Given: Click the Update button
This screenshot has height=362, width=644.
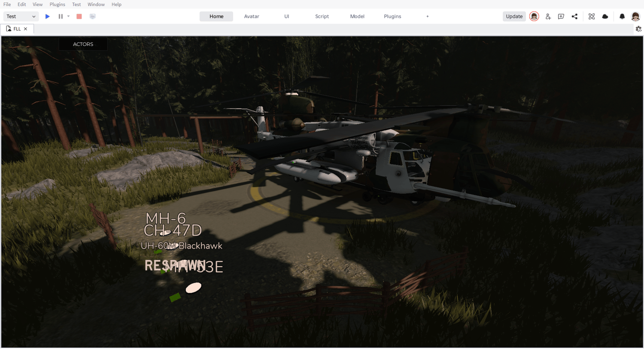Looking at the screenshot, I should (514, 16).
